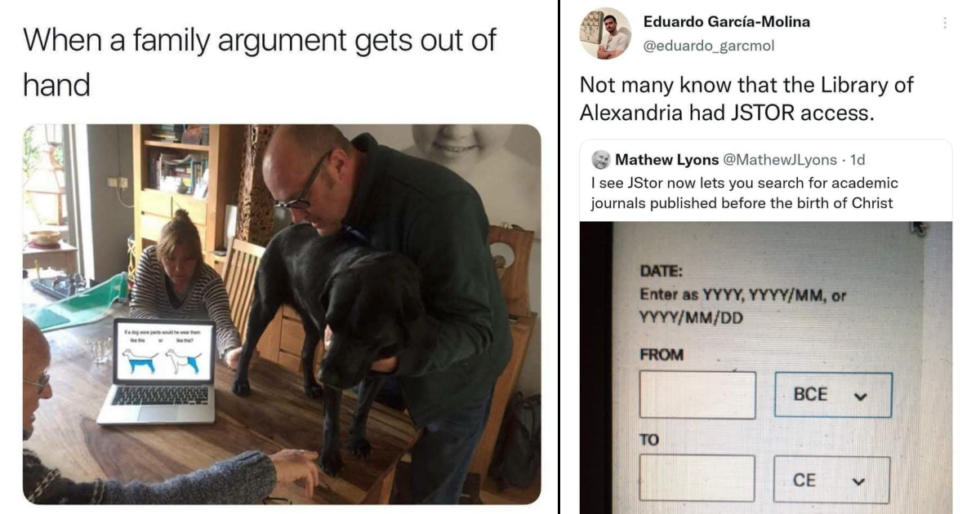Screen dimensions: 980x514
Task: Click the BCE dropdown chevron arrow
Action: 858,396
